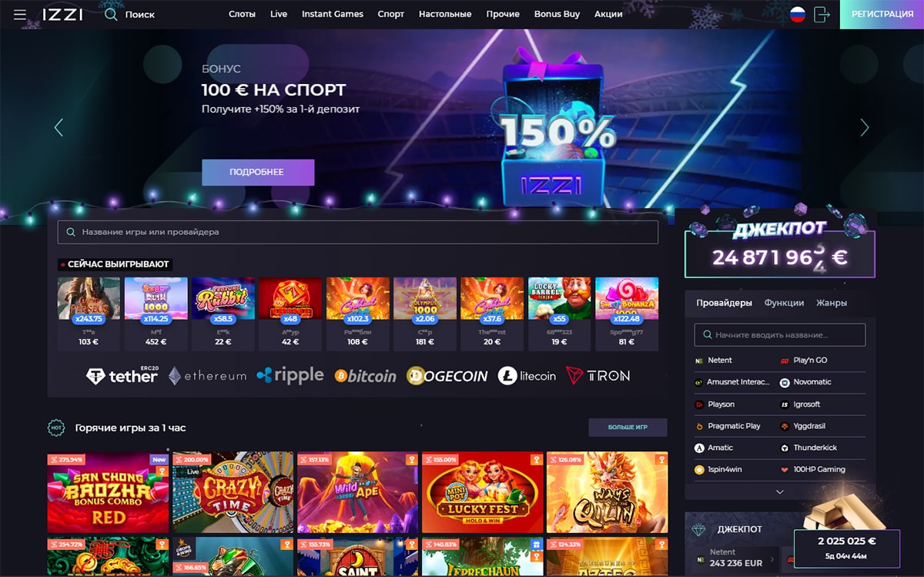Go to previous banner slide arrow

[x=59, y=127]
